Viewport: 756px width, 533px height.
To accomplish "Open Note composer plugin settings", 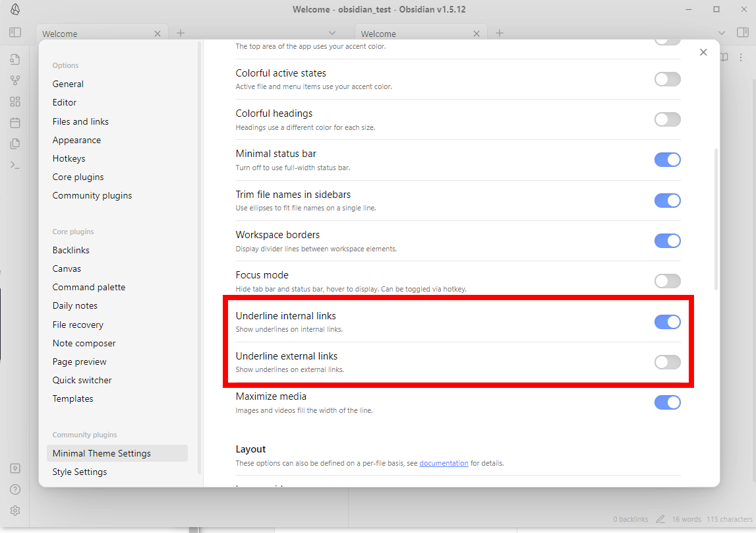I will (x=117, y=344).
